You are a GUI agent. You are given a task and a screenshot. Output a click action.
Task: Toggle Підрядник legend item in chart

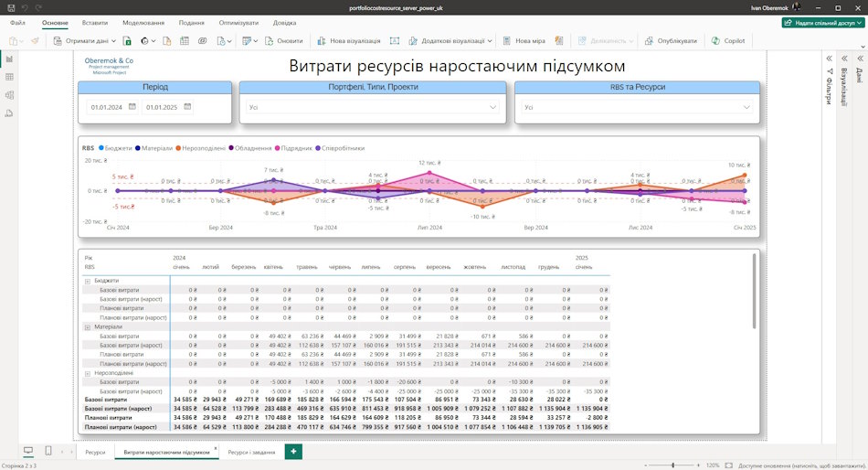click(x=293, y=148)
